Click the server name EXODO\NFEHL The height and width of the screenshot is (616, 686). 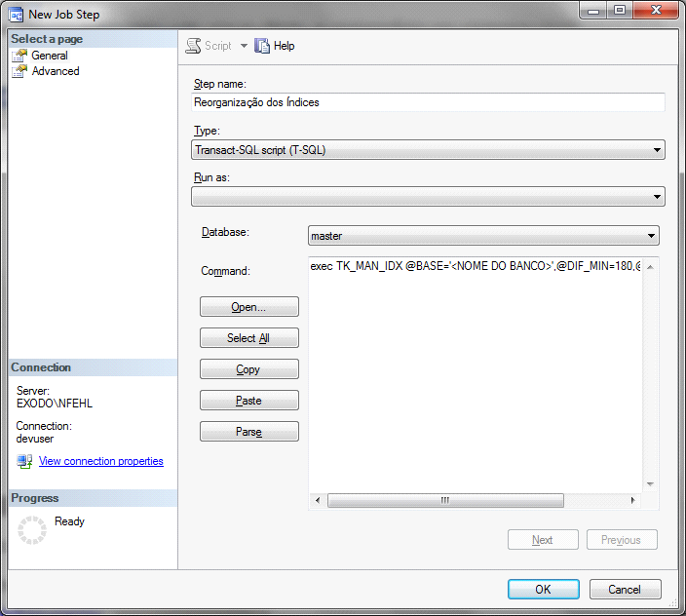click(x=55, y=404)
